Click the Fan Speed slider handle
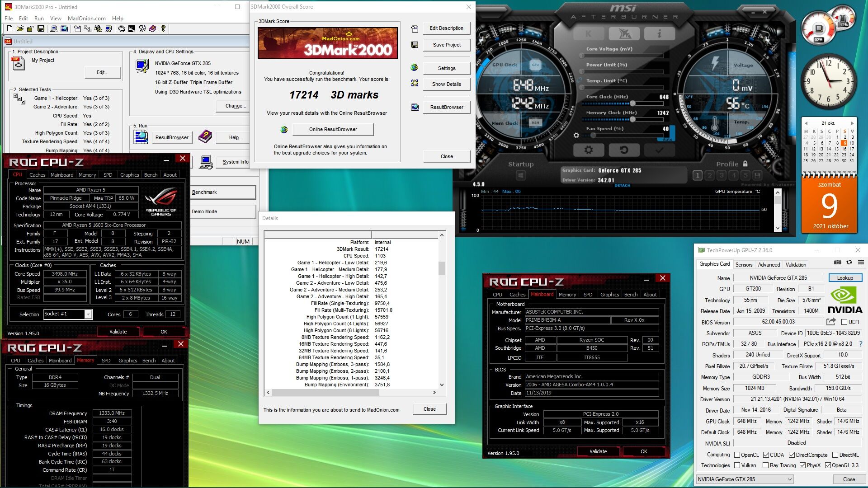The height and width of the screenshot is (488, 868). pyautogui.click(x=594, y=135)
